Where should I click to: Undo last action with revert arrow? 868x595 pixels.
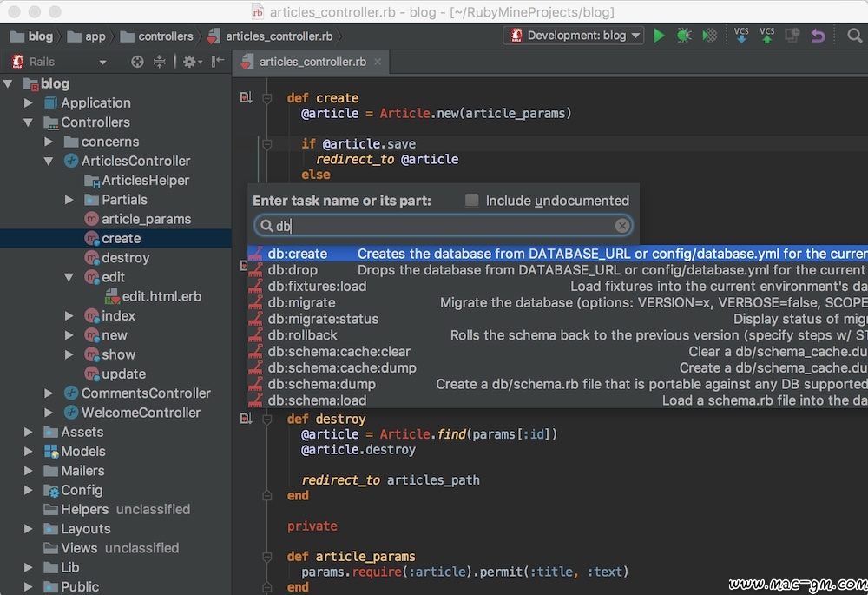coord(819,36)
